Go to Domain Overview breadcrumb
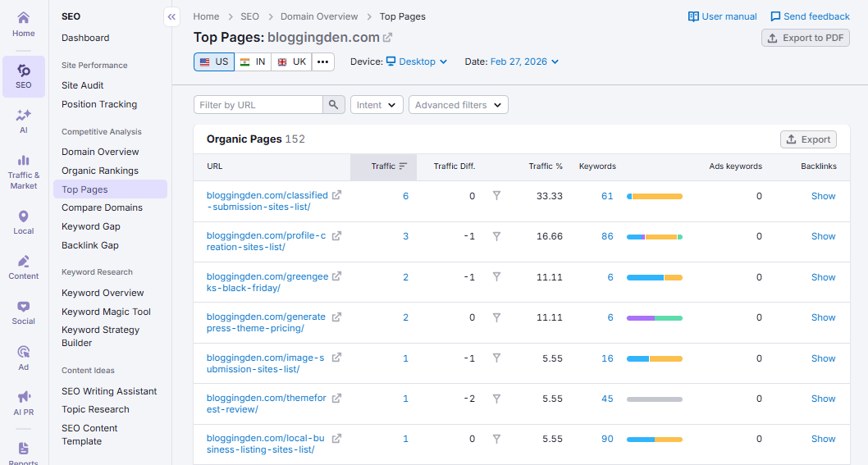This screenshot has width=868, height=465. (x=319, y=16)
